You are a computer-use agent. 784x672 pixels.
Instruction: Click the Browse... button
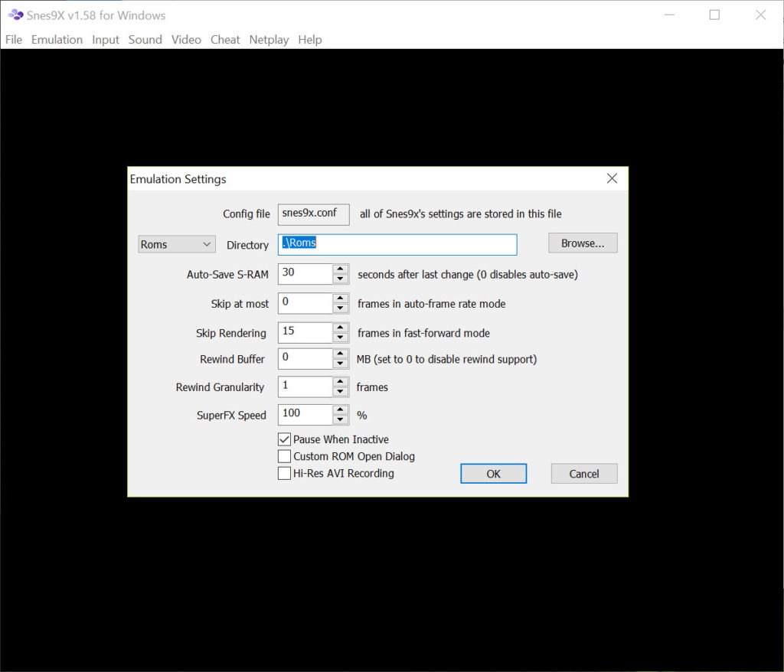583,243
